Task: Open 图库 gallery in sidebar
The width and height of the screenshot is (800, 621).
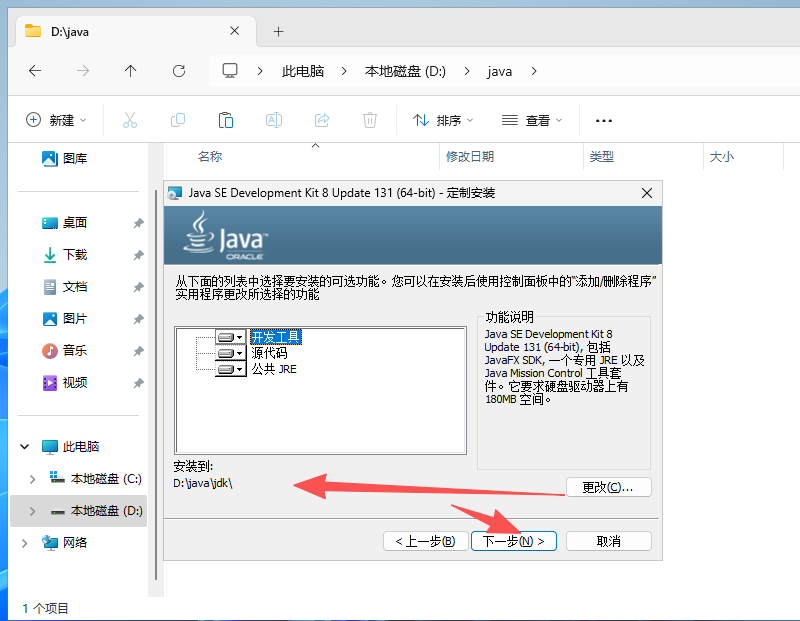Action: point(64,159)
